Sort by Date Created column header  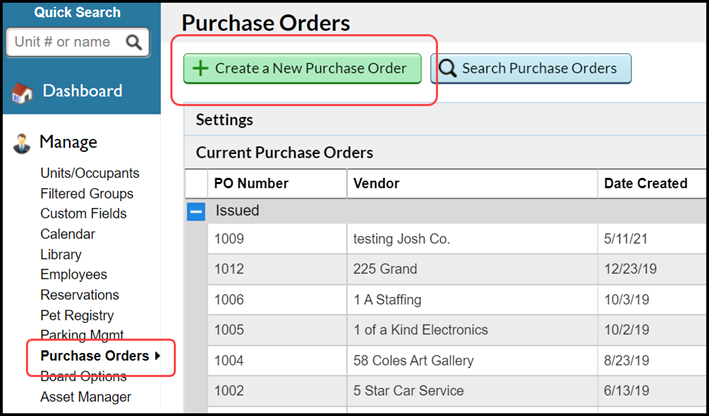coord(653,183)
